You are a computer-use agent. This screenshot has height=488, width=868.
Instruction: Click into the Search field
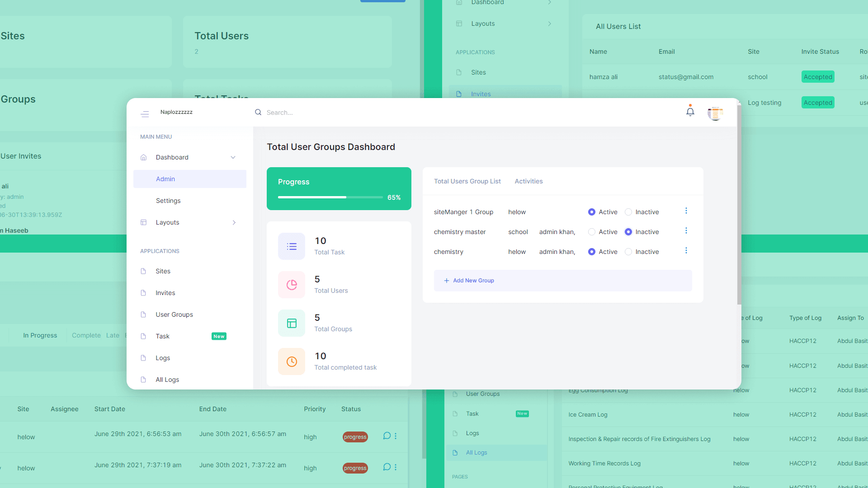pos(316,113)
